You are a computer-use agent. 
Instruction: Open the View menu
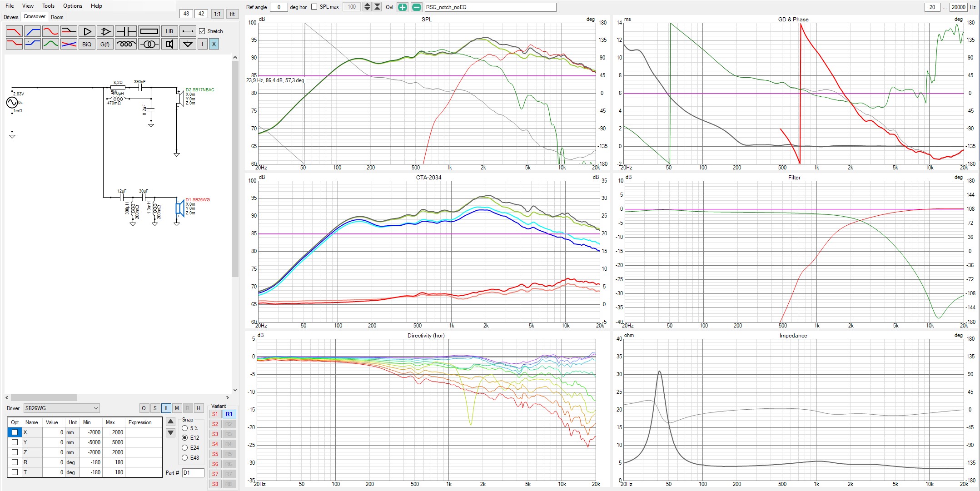[x=28, y=6]
